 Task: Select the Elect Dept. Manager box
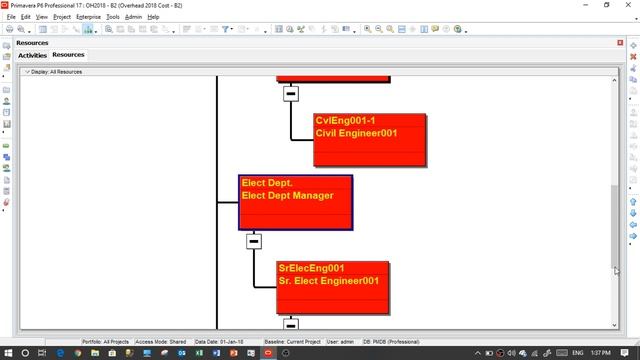tap(296, 202)
